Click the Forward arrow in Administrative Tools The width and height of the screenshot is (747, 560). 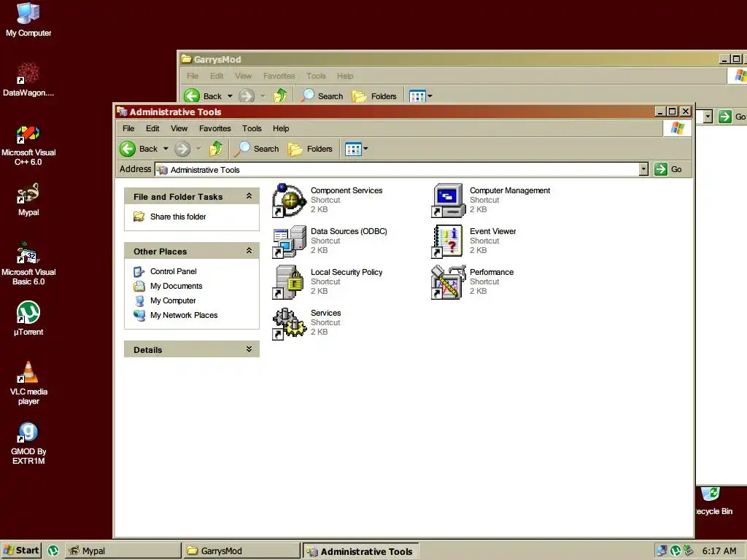click(182, 149)
